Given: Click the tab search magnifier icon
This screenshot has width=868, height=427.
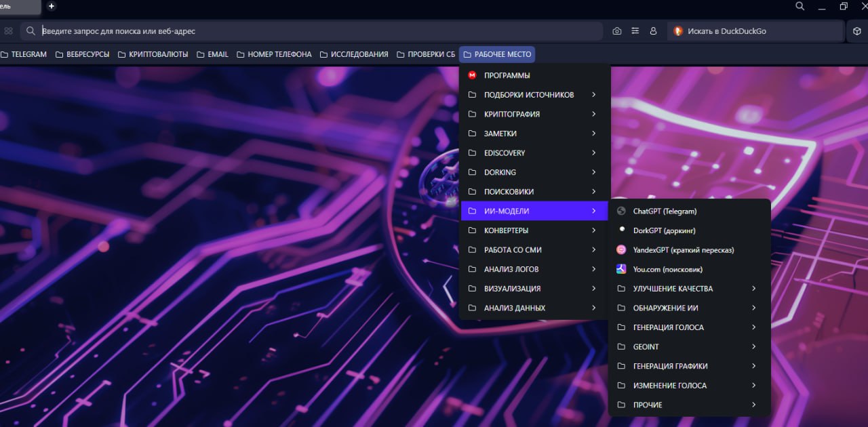Looking at the screenshot, I should [800, 6].
